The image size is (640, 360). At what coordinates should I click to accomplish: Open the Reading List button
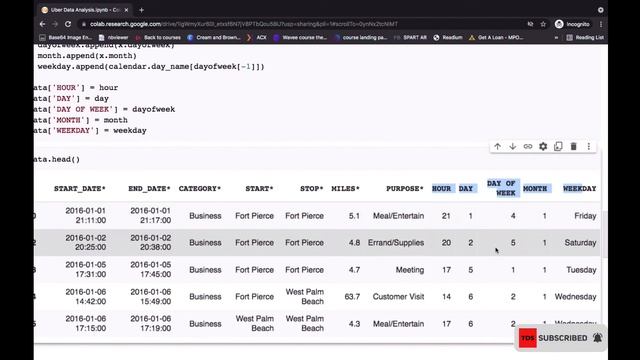click(585, 37)
